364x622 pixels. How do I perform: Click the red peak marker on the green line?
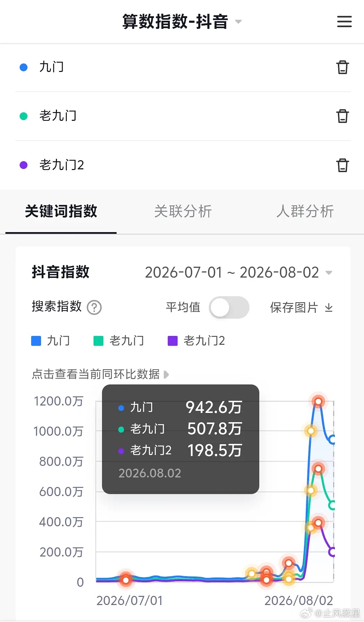click(x=318, y=469)
